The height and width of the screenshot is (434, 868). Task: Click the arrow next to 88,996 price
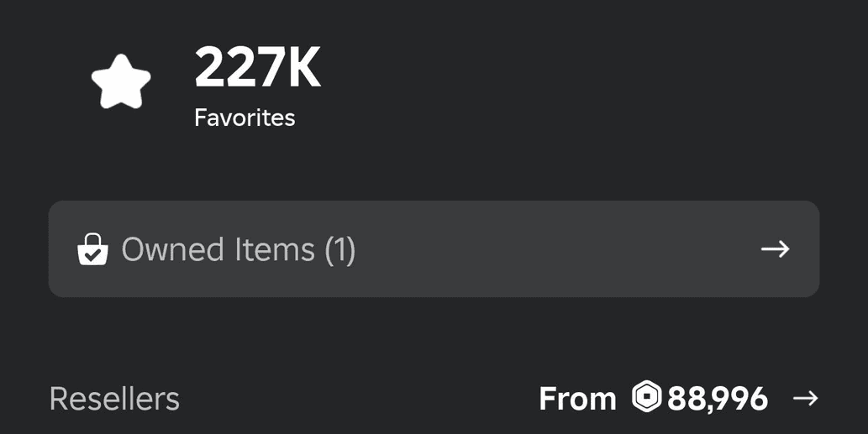806,398
